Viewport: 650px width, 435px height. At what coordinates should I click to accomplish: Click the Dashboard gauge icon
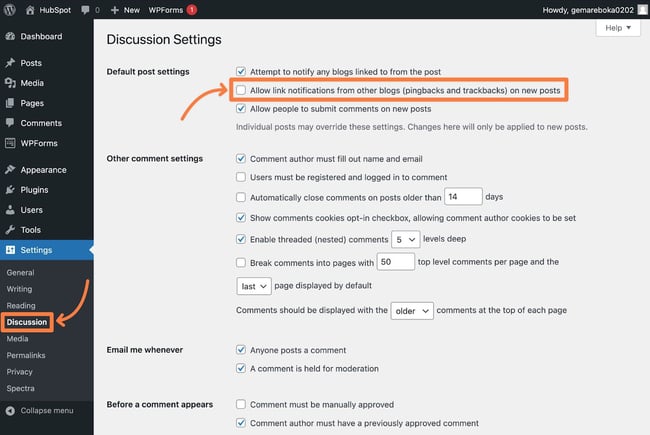pyautogui.click(x=10, y=36)
